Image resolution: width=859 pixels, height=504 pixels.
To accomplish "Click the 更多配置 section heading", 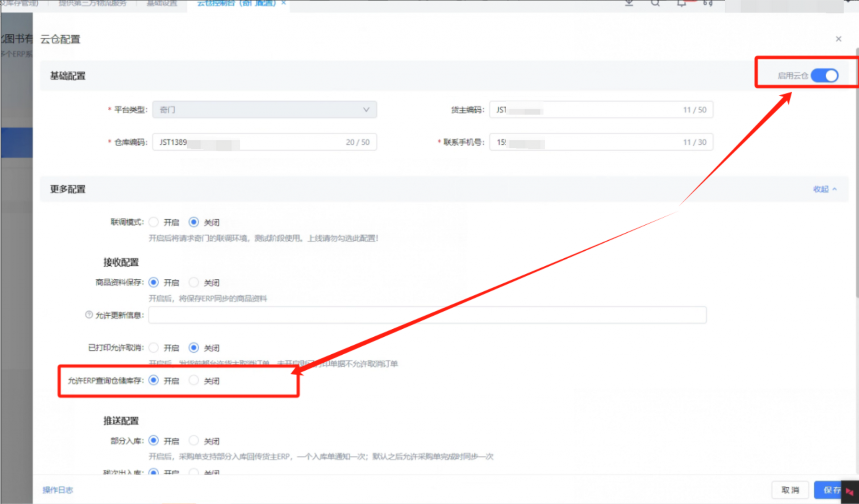I will 68,189.
